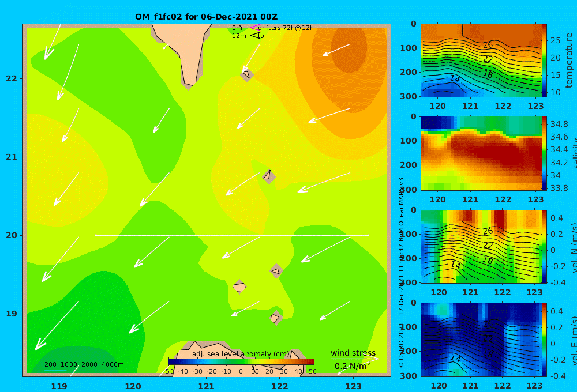Click the 25 tick on temperature colorbar

(x=555, y=40)
